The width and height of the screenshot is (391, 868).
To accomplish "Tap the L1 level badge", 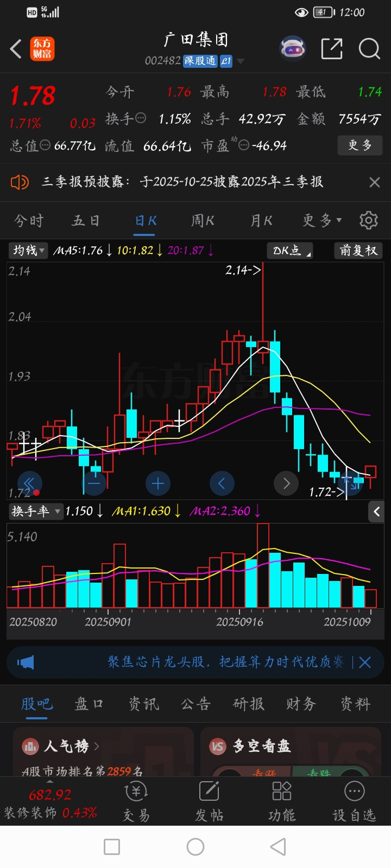I will point(226,61).
